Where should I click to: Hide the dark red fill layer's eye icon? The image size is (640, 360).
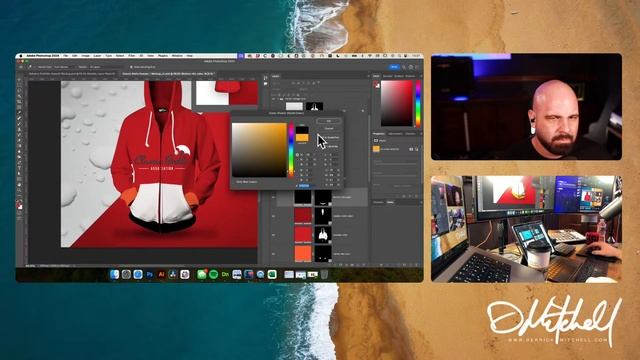click(273, 216)
